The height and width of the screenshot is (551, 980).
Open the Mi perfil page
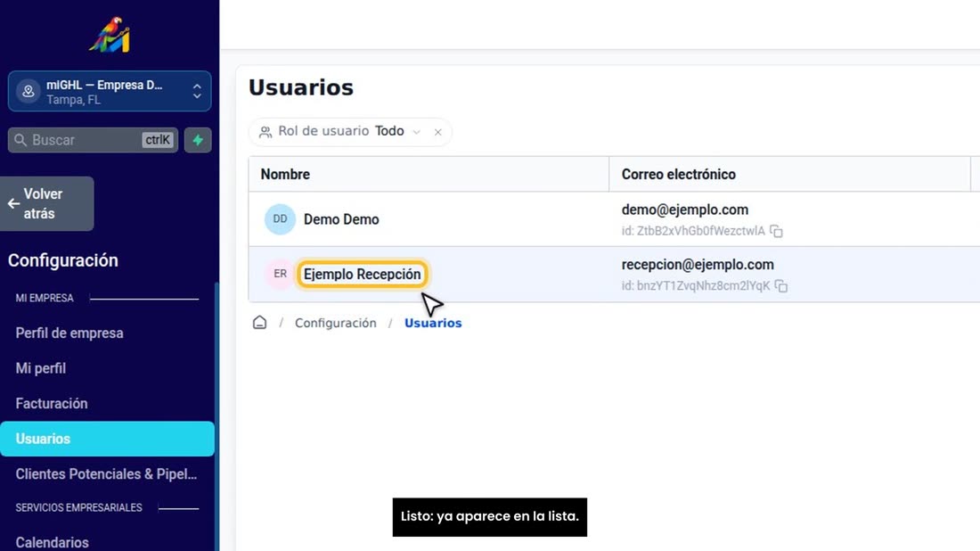pyautogui.click(x=41, y=368)
